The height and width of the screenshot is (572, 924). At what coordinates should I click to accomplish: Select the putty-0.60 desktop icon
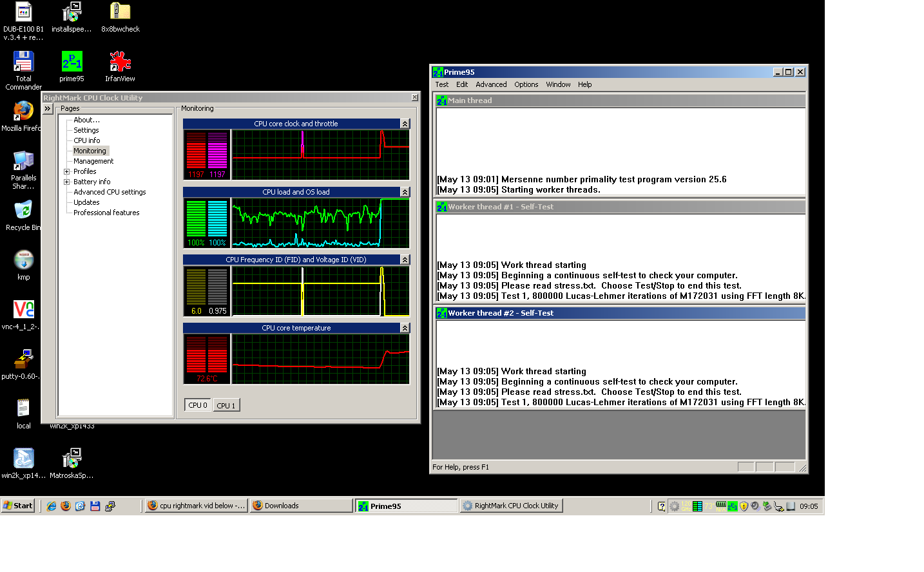tap(21, 365)
